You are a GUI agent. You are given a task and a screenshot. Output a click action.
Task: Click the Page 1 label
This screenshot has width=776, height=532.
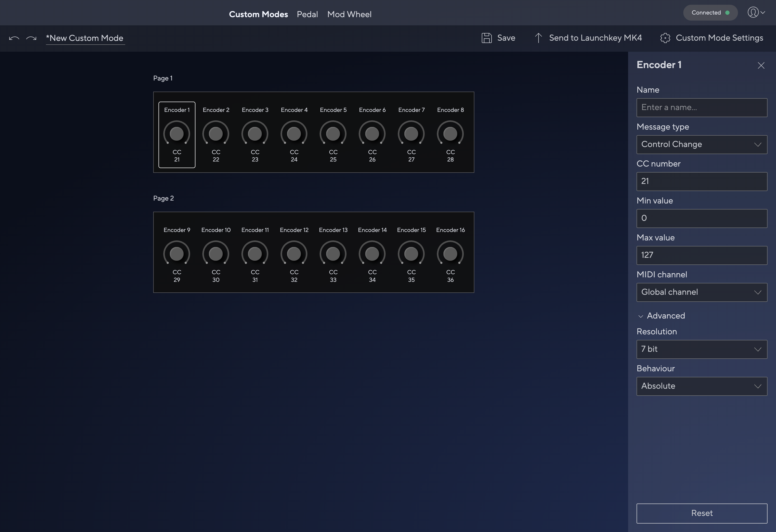163,78
